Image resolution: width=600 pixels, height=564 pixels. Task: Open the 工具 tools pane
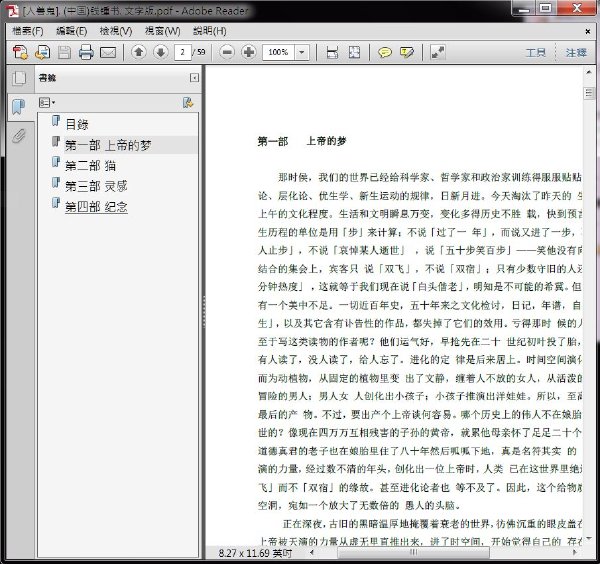[535, 52]
